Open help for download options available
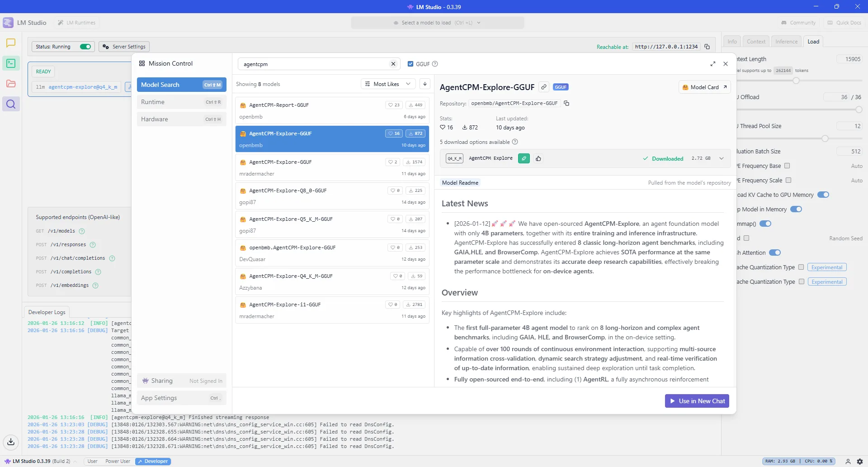868x467 pixels. click(515, 142)
